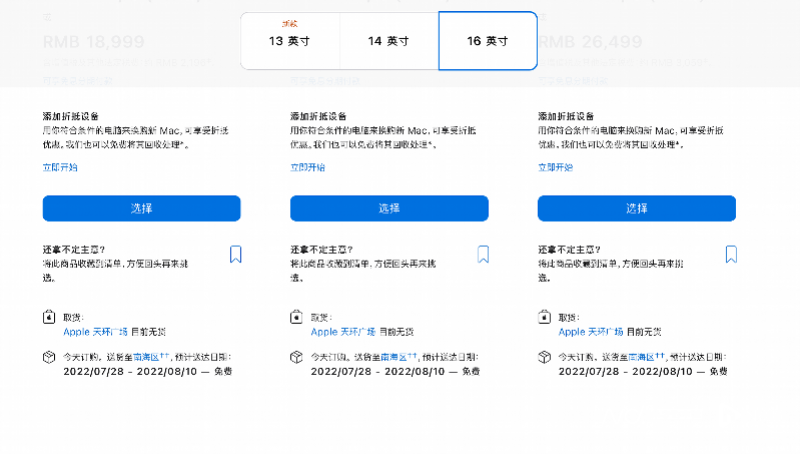This screenshot has height=454, width=800.
Task: Click the pickup bag icon in the third column
Action: (544, 317)
